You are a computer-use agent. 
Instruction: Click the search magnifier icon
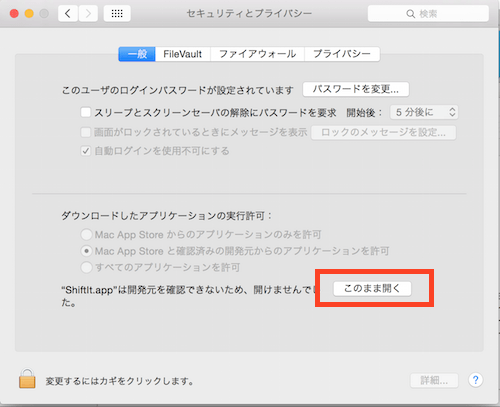(410, 14)
